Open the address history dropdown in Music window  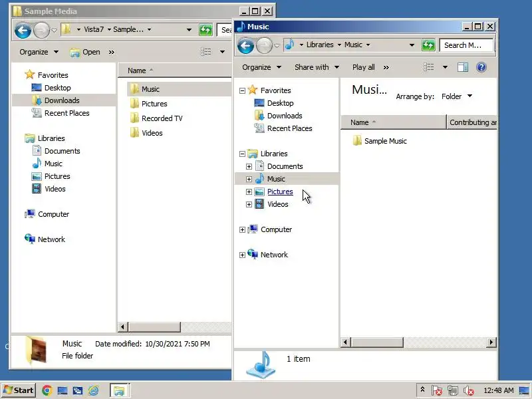412,45
